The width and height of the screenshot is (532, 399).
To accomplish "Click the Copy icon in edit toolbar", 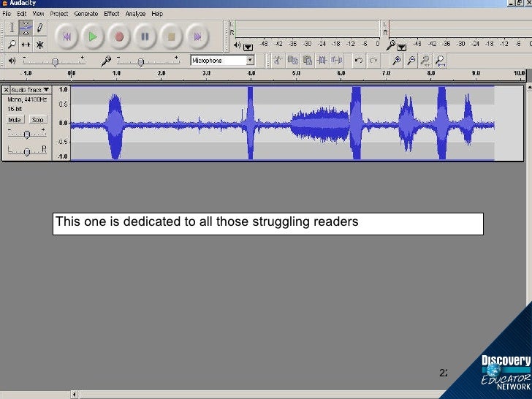I will point(292,61).
